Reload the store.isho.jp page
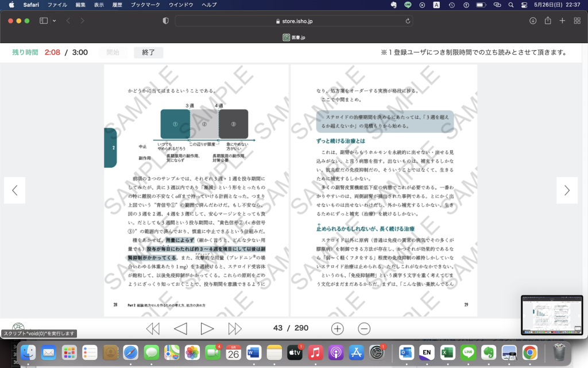 (x=408, y=21)
